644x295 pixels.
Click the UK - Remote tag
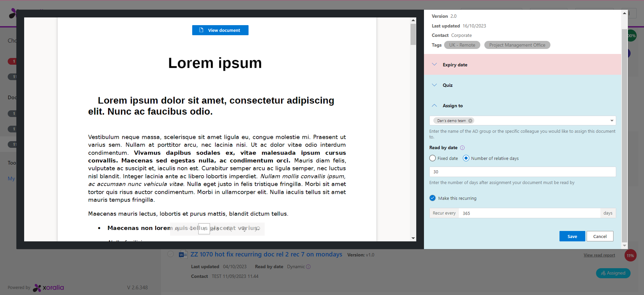click(x=462, y=45)
